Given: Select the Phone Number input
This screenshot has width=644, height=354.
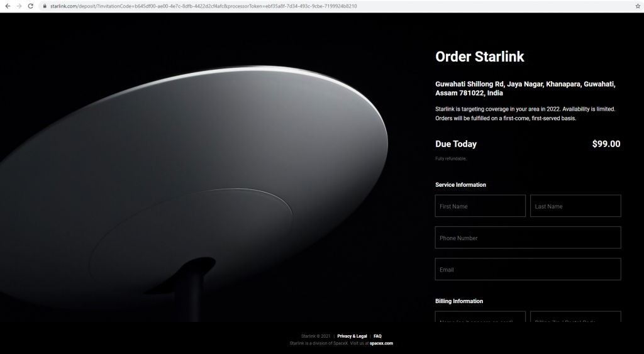Looking at the screenshot, I should [528, 238].
